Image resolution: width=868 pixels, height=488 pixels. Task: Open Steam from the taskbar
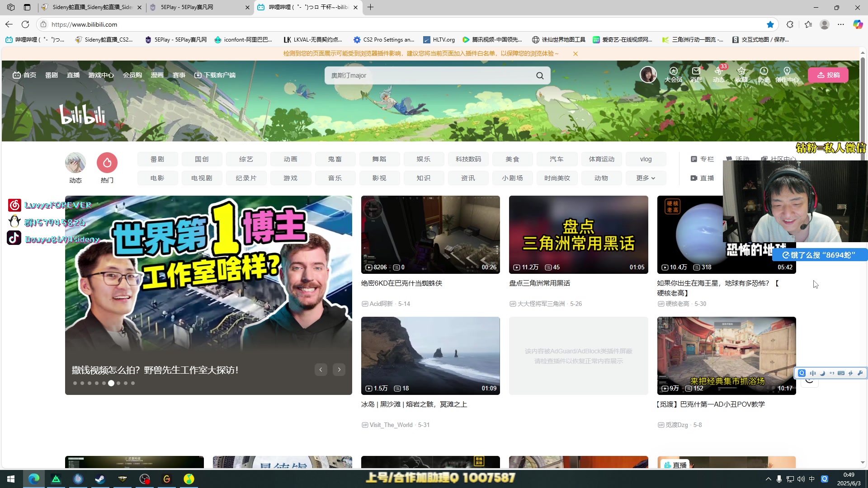(100, 479)
